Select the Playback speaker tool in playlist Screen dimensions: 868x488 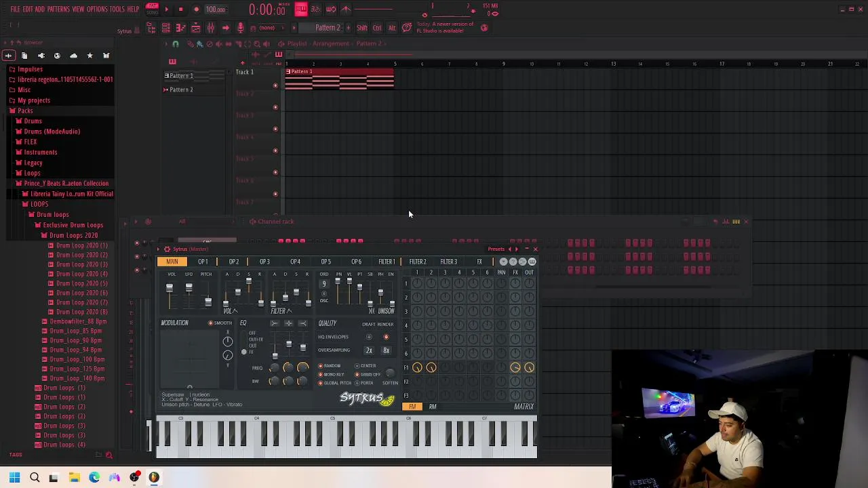pos(266,44)
